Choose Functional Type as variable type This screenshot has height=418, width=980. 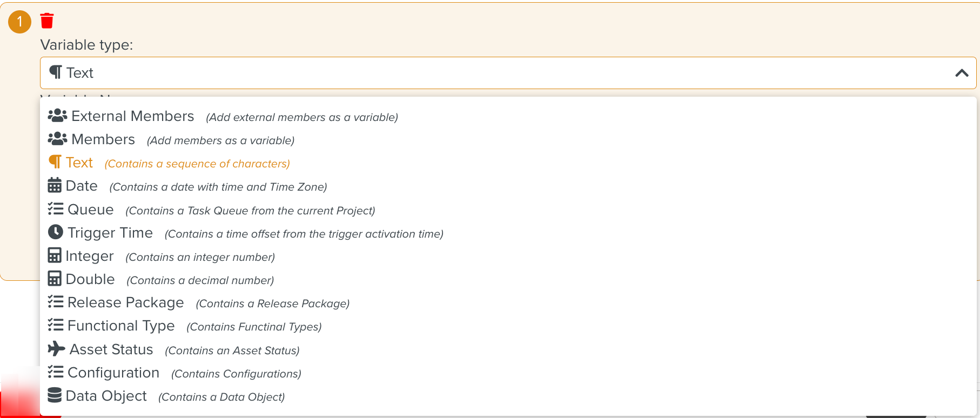(x=121, y=325)
